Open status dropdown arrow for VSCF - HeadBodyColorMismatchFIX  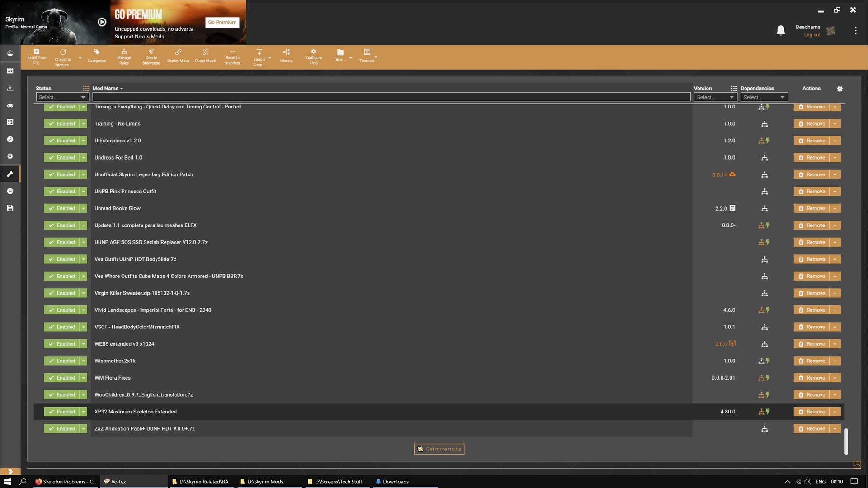pos(84,327)
